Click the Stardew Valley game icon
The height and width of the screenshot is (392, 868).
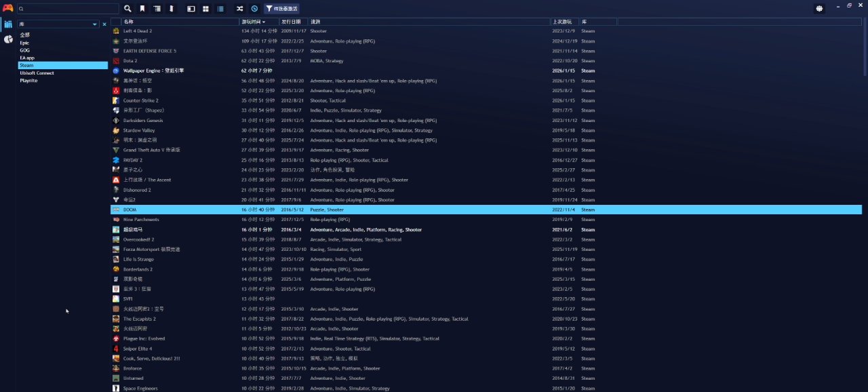pos(117,130)
